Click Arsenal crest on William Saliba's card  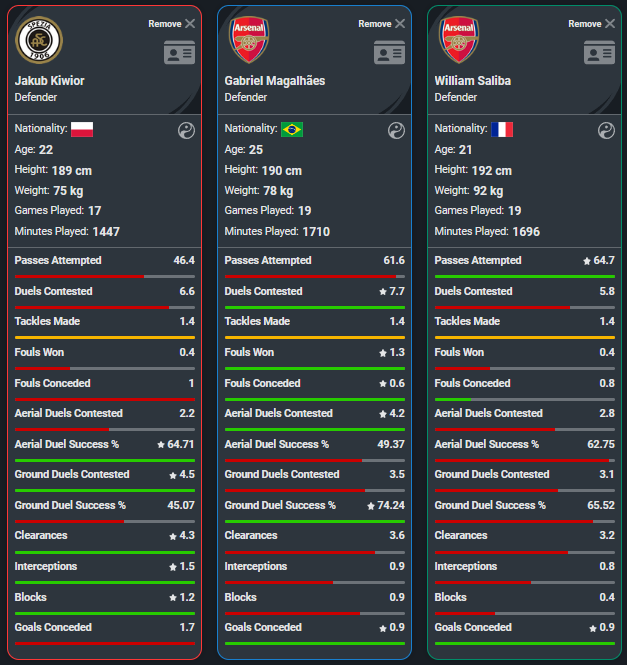[459, 39]
